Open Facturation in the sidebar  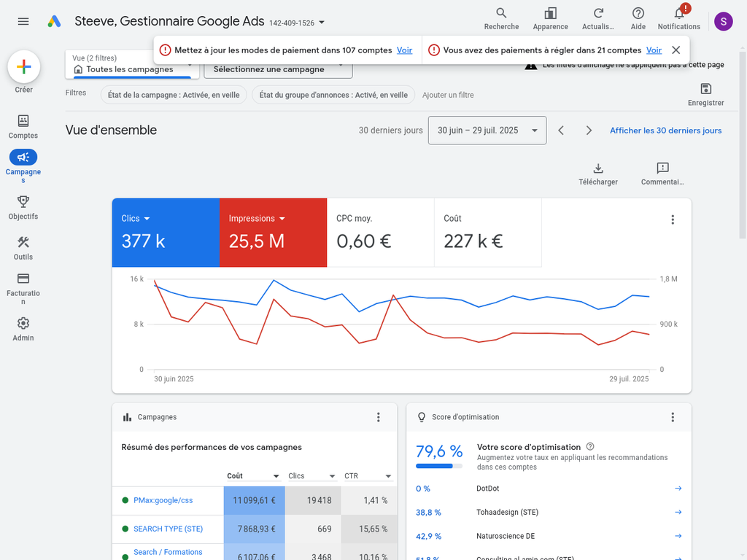(x=23, y=289)
